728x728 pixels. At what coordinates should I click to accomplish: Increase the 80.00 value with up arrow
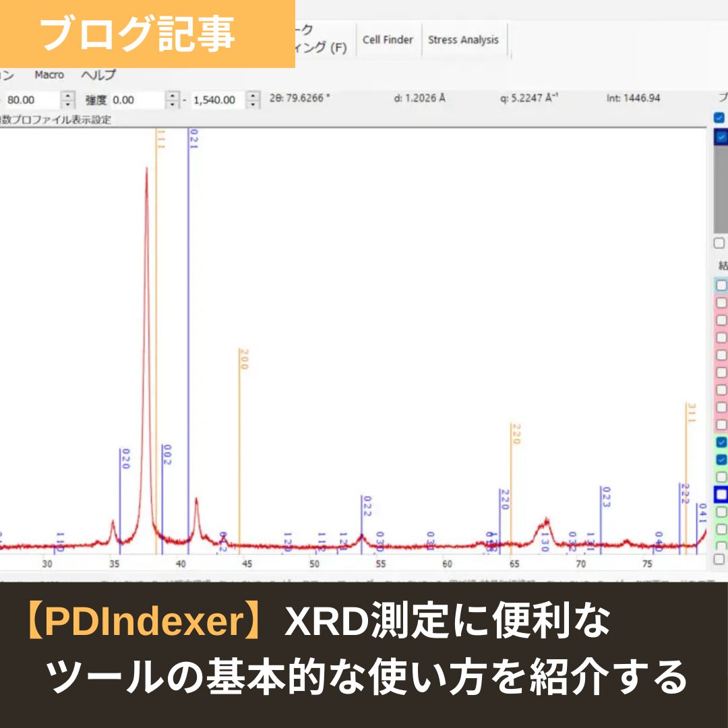[x=68, y=96]
